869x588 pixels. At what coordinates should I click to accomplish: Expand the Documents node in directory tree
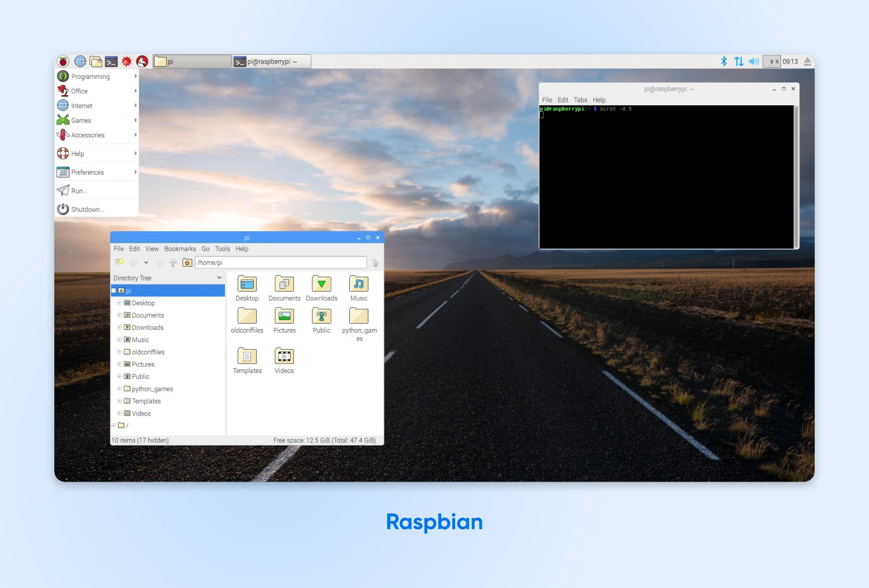point(119,315)
